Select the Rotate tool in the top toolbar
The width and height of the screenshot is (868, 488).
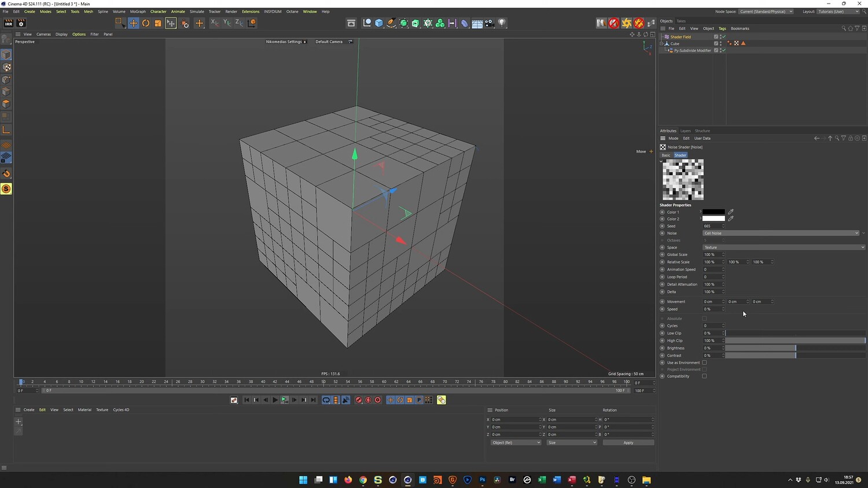coord(146,23)
